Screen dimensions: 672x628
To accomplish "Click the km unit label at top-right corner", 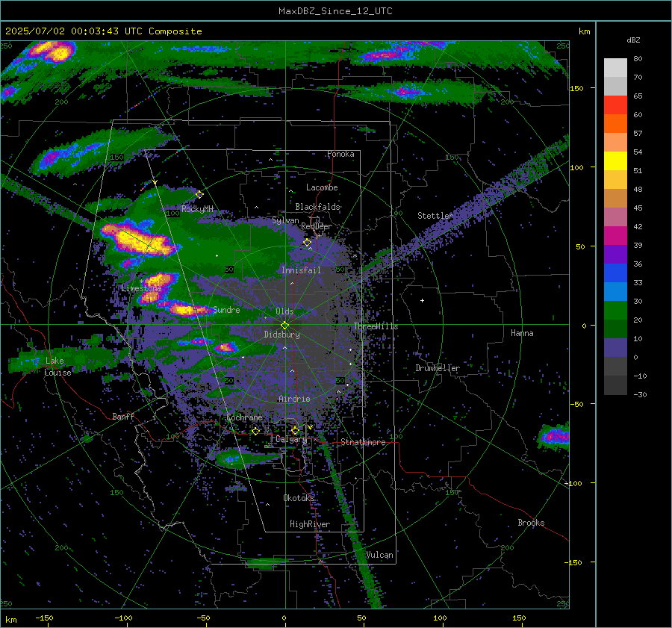I will click(584, 31).
